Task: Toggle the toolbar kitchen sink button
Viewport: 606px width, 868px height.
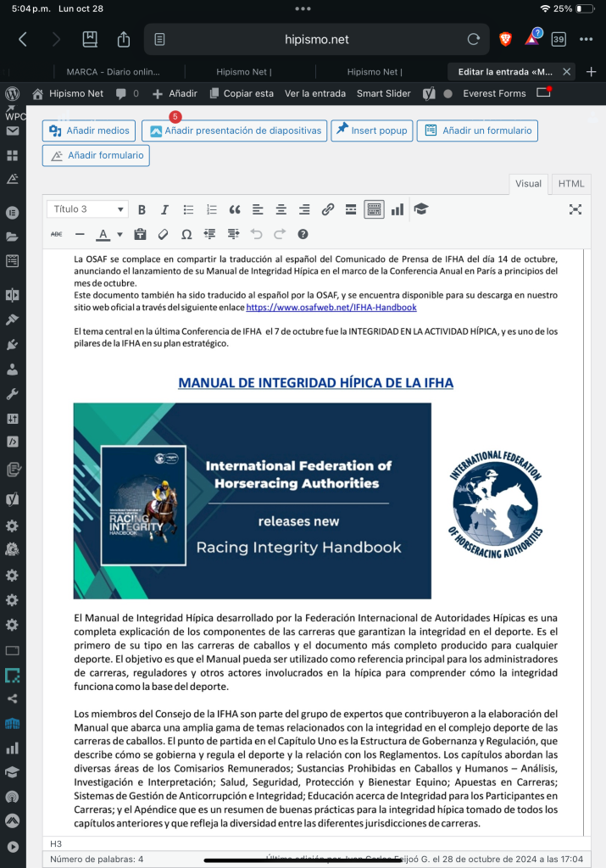Action: (374, 210)
